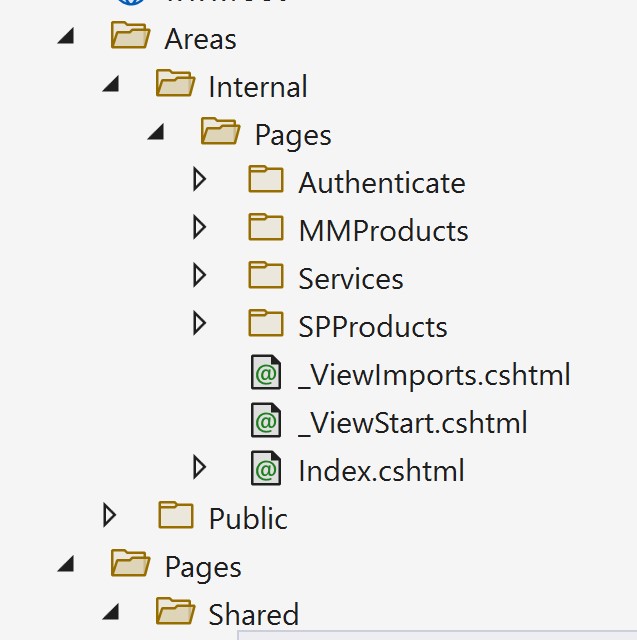Click the Shared open-folder icon
This screenshot has height=640, width=637.
click(175, 611)
